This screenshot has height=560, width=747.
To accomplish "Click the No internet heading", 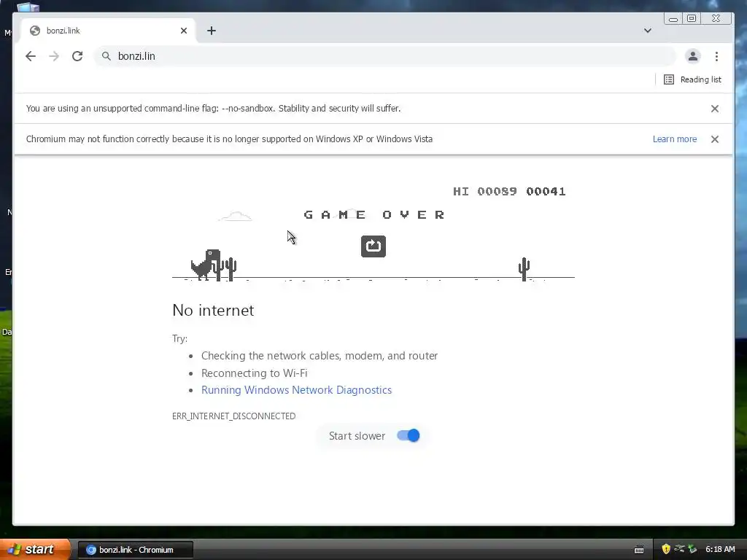I will (x=213, y=311).
